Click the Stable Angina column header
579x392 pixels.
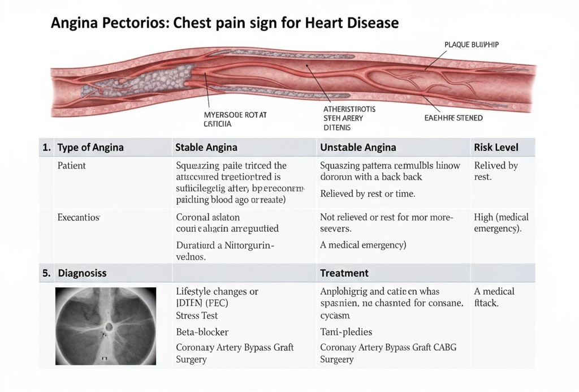tap(206, 148)
